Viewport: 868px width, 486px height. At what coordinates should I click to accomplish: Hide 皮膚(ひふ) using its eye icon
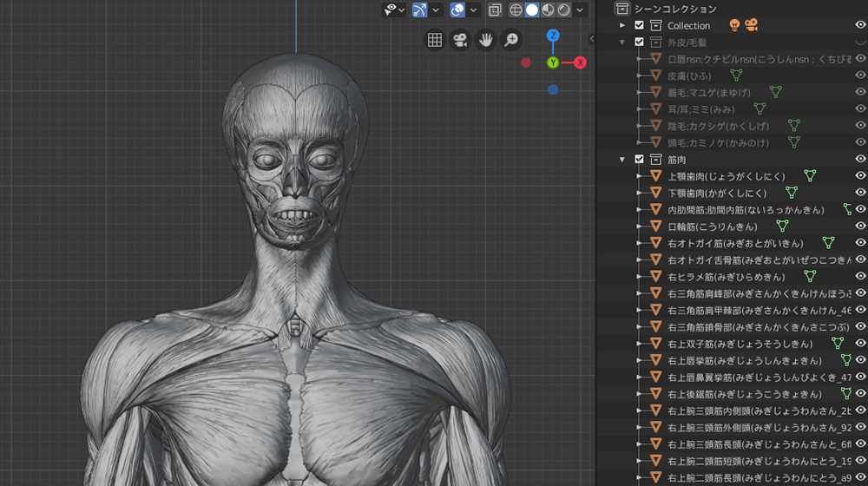point(860,76)
